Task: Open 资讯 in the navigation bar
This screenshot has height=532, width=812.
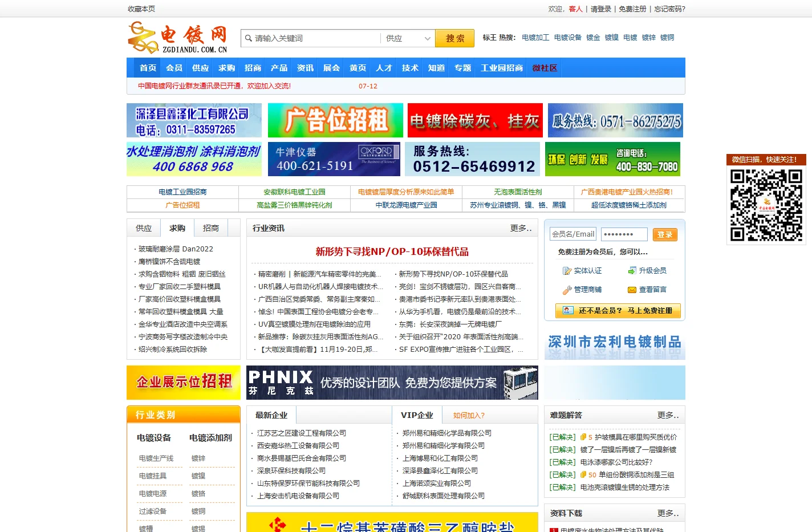Action: 305,68
